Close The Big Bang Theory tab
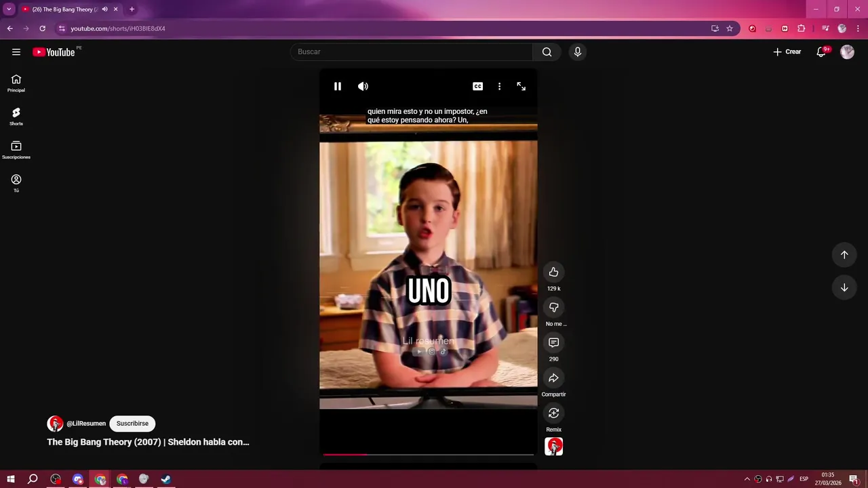The image size is (868, 488). pyautogui.click(x=116, y=9)
